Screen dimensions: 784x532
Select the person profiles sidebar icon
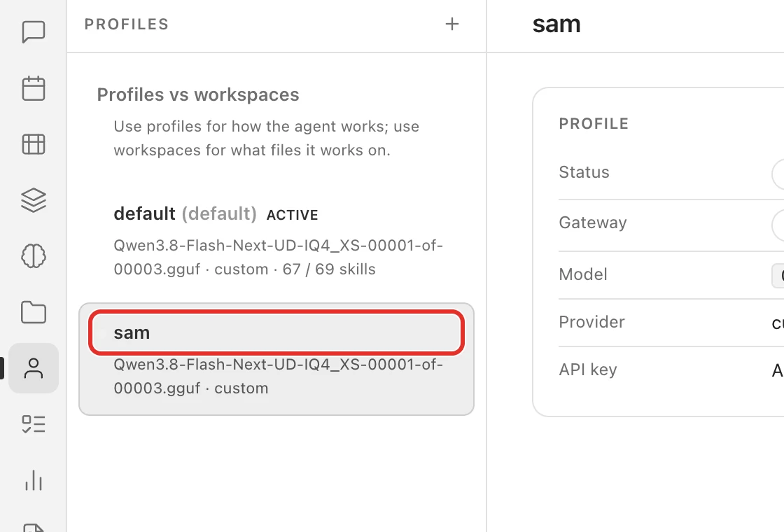click(x=34, y=368)
